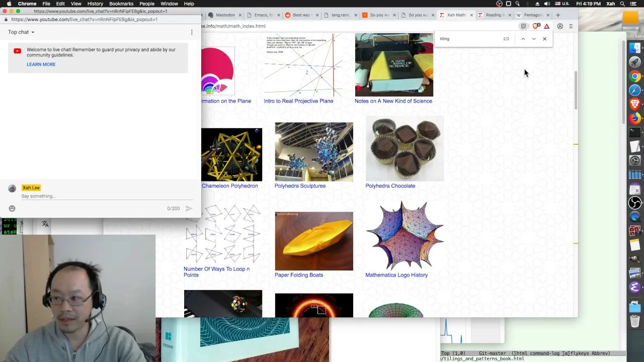Open Polyhedra Chocolate link

tap(390, 186)
